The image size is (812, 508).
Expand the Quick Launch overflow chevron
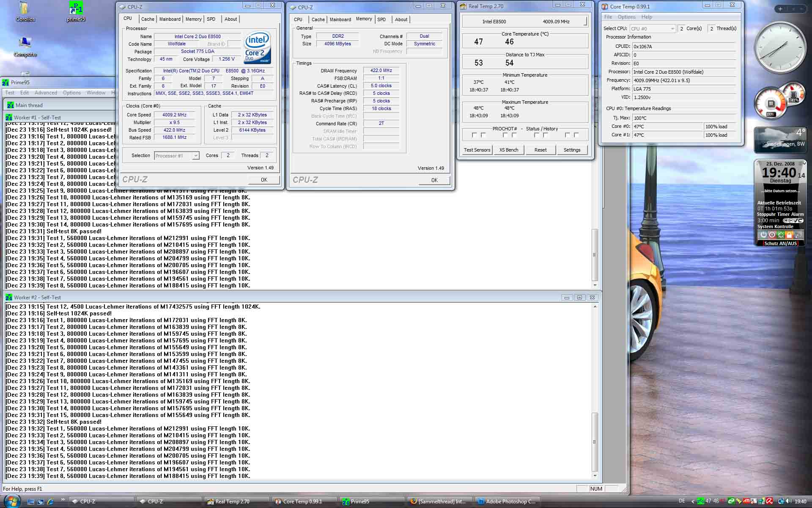click(x=63, y=500)
